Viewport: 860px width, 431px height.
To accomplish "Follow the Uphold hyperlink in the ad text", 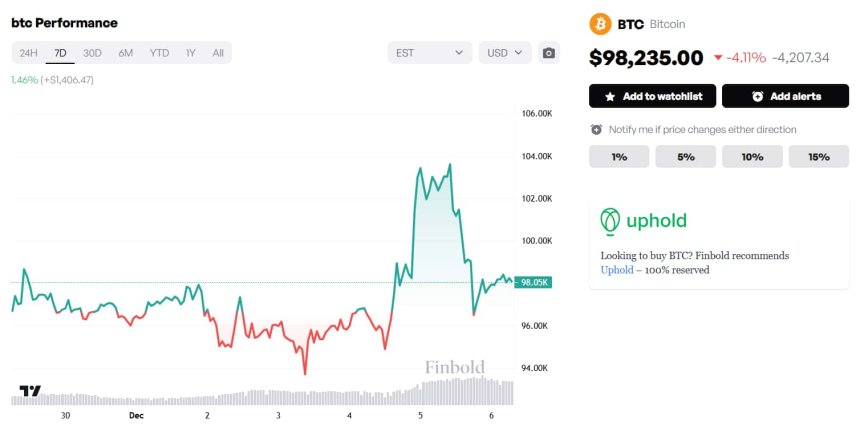I will [x=616, y=271].
